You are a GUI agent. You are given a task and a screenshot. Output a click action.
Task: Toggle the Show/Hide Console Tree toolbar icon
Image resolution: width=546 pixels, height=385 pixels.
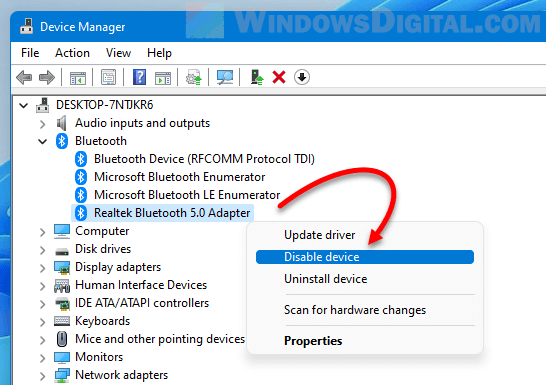[78, 77]
